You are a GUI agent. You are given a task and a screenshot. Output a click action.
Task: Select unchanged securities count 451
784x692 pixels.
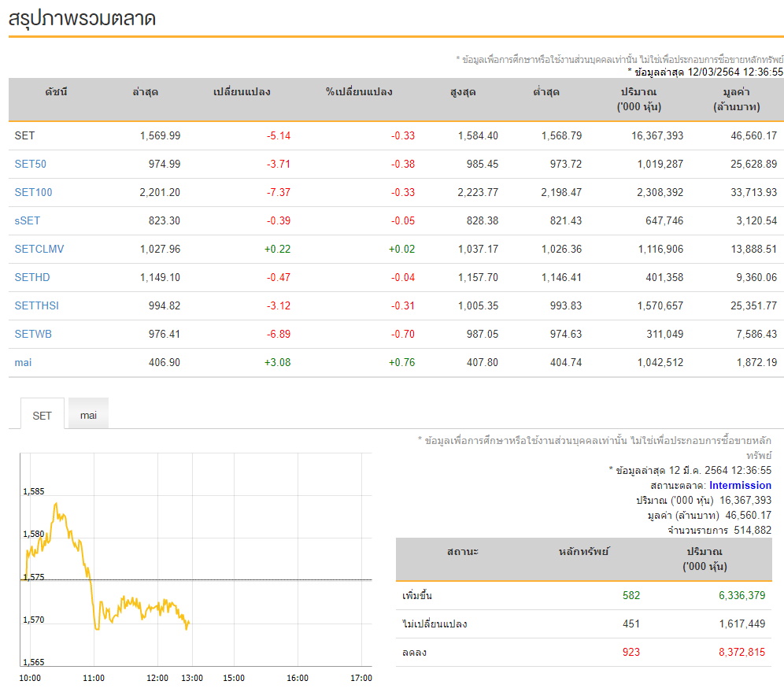point(631,624)
